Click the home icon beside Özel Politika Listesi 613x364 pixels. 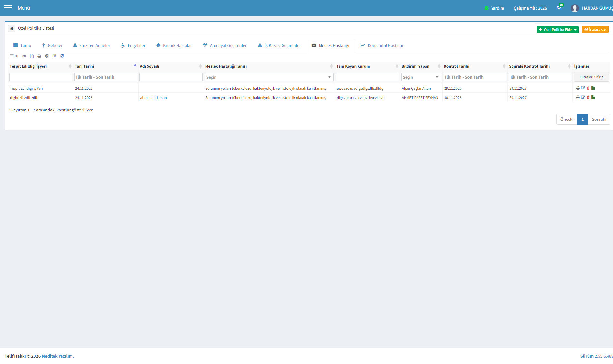(x=12, y=28)
